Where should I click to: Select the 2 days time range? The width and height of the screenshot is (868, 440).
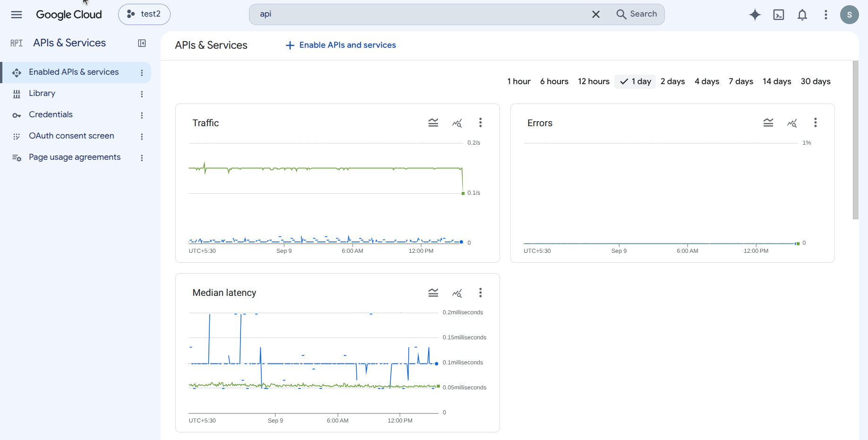tap(673, 81)
